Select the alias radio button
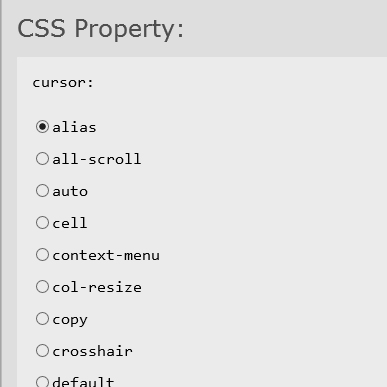This screenshot has height=387, width=387. (42, 127)
